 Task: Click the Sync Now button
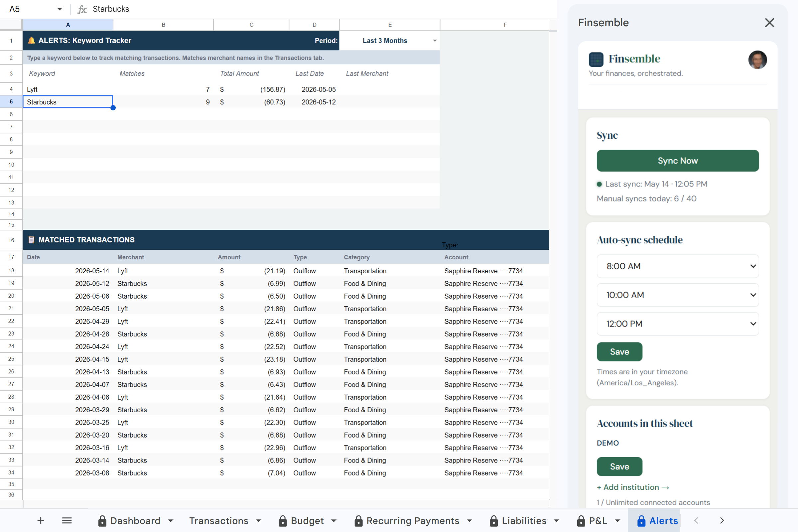click(678, 161)
